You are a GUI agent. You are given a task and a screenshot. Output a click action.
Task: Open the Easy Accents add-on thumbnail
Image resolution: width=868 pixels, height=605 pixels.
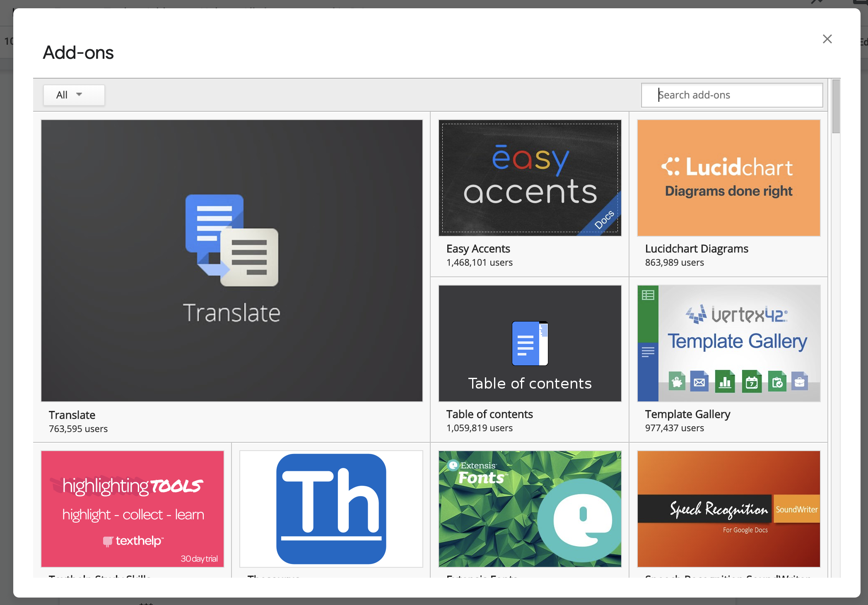(530, 178)
